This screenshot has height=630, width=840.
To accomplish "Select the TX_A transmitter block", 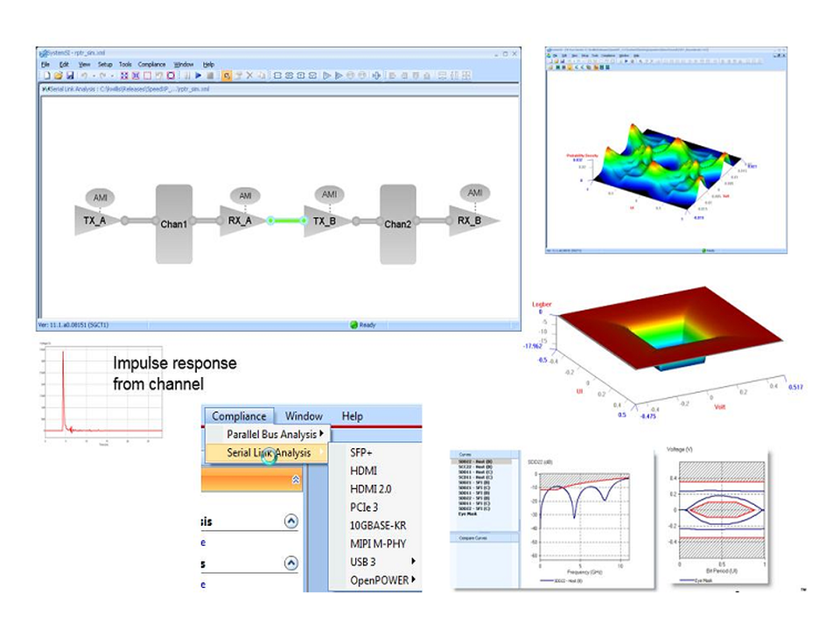I will tap(94, 220).
